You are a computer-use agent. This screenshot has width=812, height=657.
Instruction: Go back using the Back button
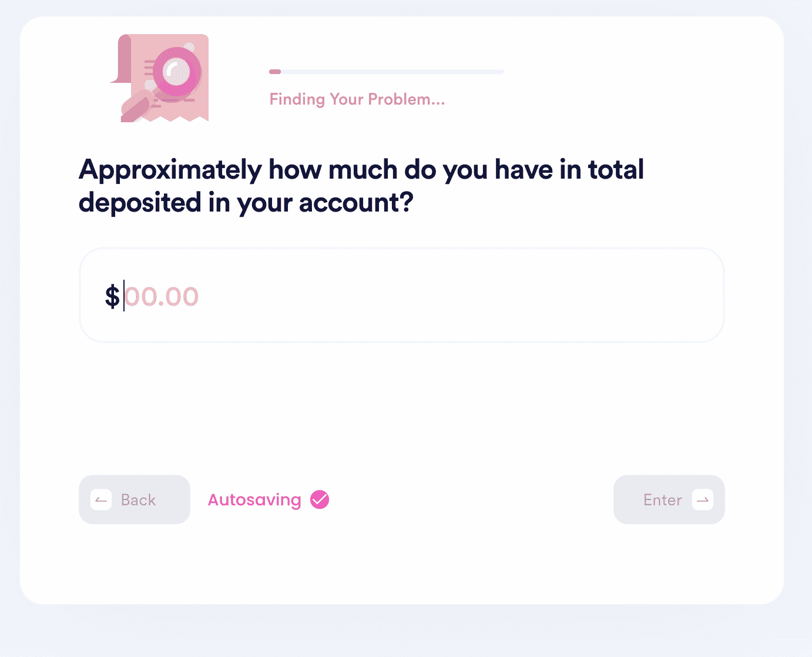coord(135,500)
